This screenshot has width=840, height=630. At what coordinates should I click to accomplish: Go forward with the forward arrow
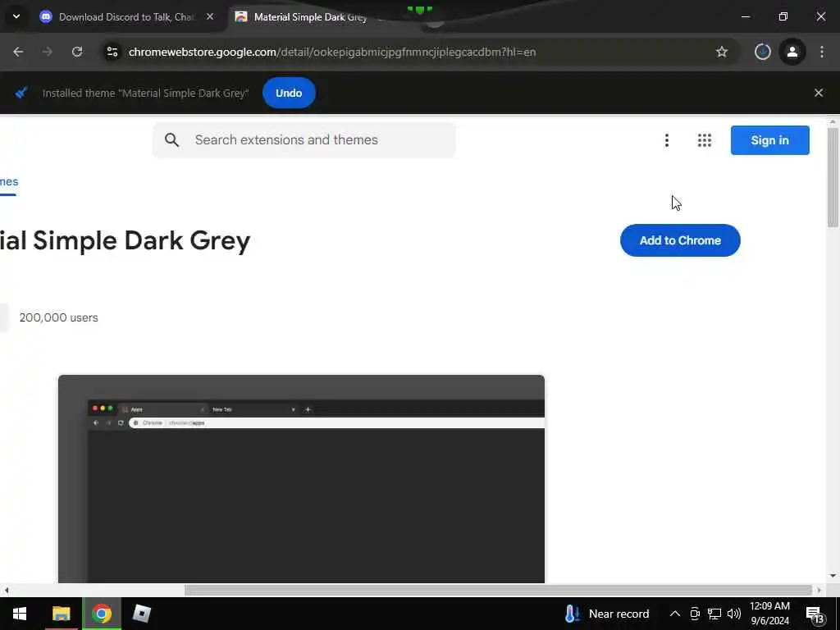48,52
